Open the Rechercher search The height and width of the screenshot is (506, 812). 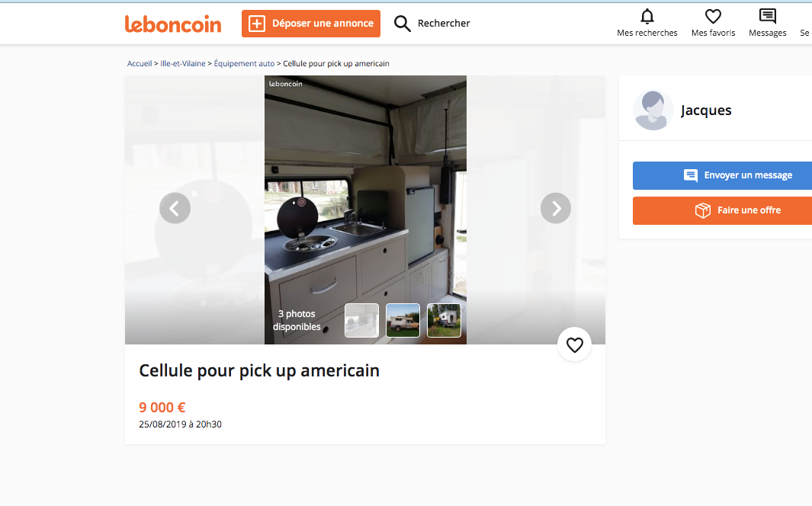pyautogui.click(x=432, y=24)
